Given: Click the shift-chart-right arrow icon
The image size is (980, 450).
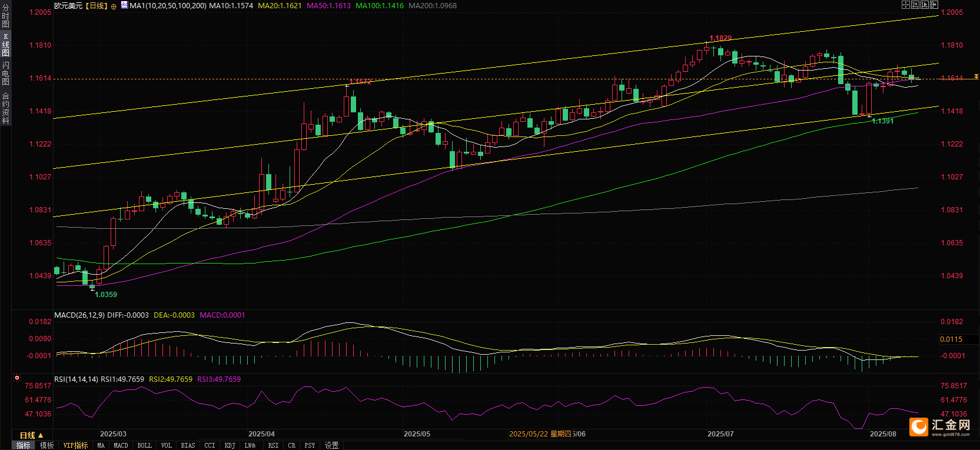Looking at the screenshot, I should click(x=934, y=5).
